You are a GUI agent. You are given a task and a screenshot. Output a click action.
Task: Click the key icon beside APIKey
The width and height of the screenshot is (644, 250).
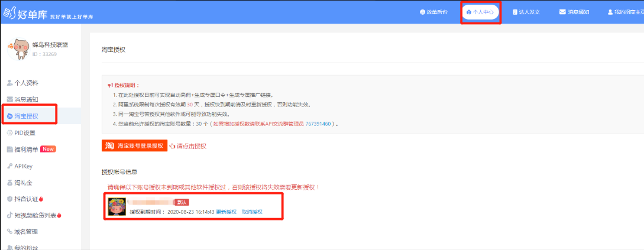pyautogui.click(x=10, y=166)
